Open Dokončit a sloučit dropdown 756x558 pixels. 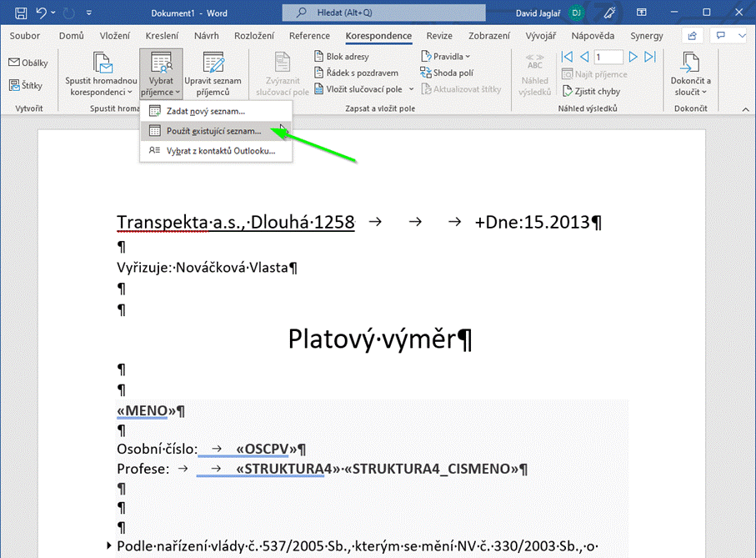pyautogui.click(x=691, y=73)
